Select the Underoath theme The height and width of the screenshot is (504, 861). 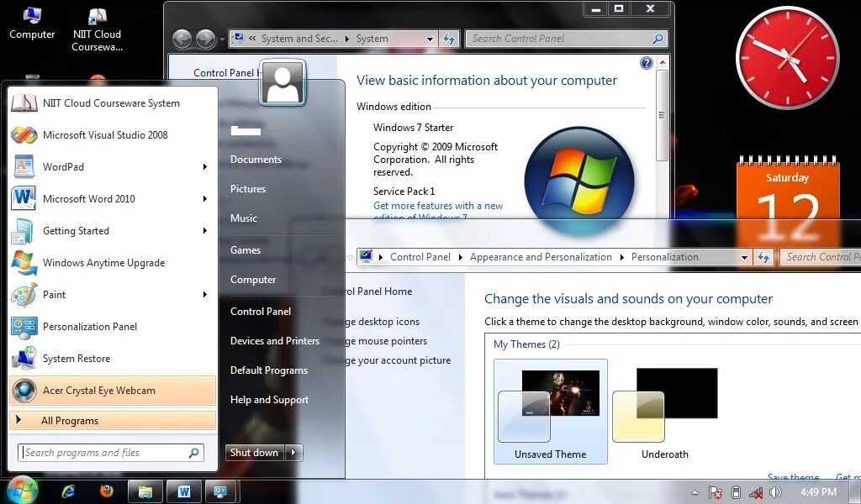click(x=664, y=412)
